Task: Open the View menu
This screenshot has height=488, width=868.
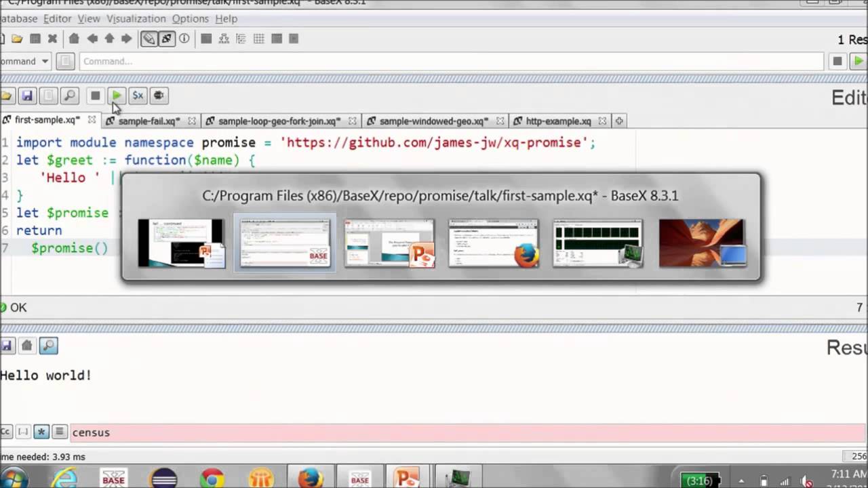Action: 88,18
